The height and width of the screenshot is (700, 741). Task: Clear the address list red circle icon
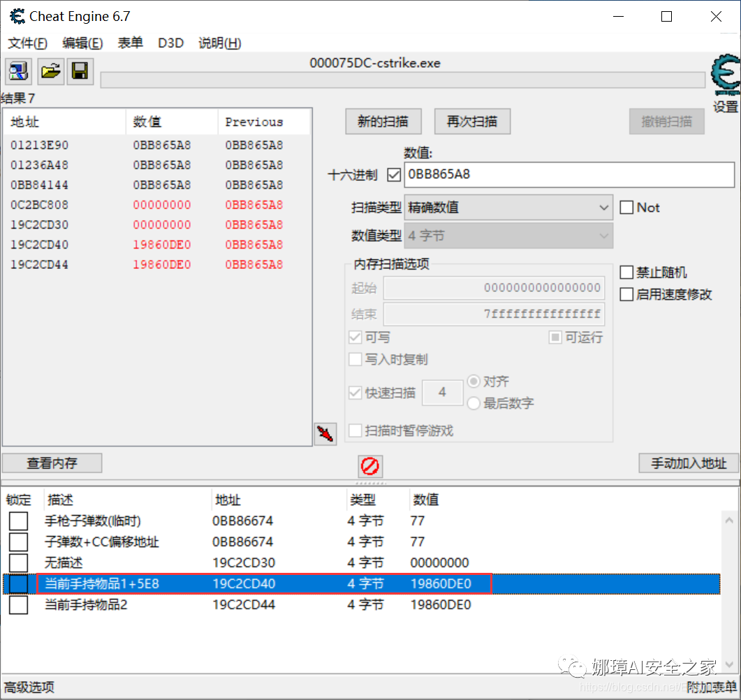[370, 466]
